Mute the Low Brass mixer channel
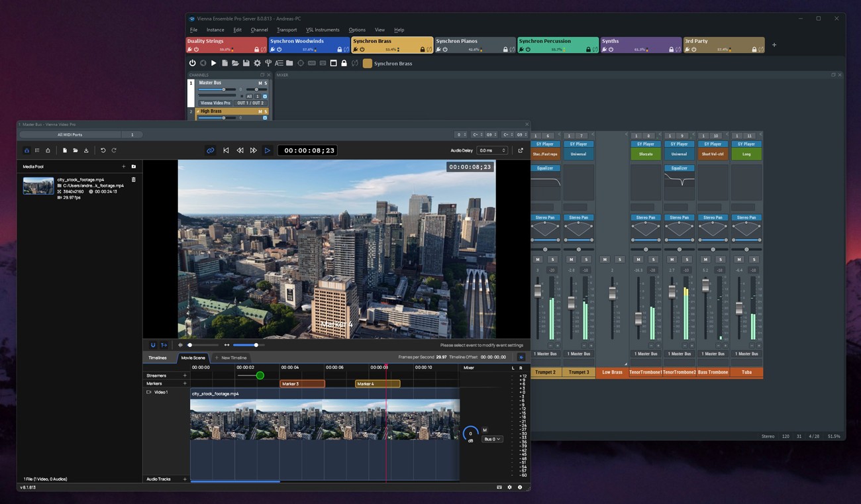The height and width of the screenshot is (504, 861). tap(605, 260)
